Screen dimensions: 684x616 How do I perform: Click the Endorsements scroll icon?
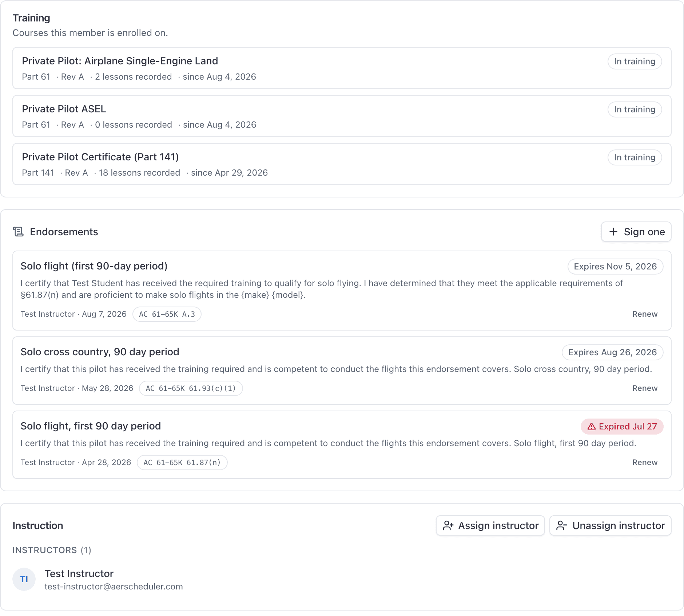click(x=18, y=232)
